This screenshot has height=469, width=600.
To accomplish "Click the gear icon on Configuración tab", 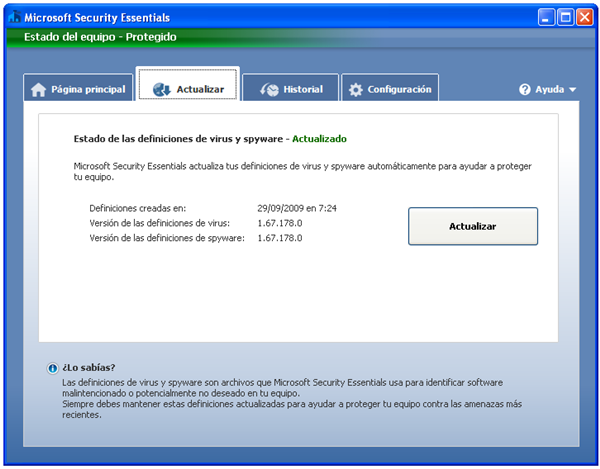I will click(355, 90).
